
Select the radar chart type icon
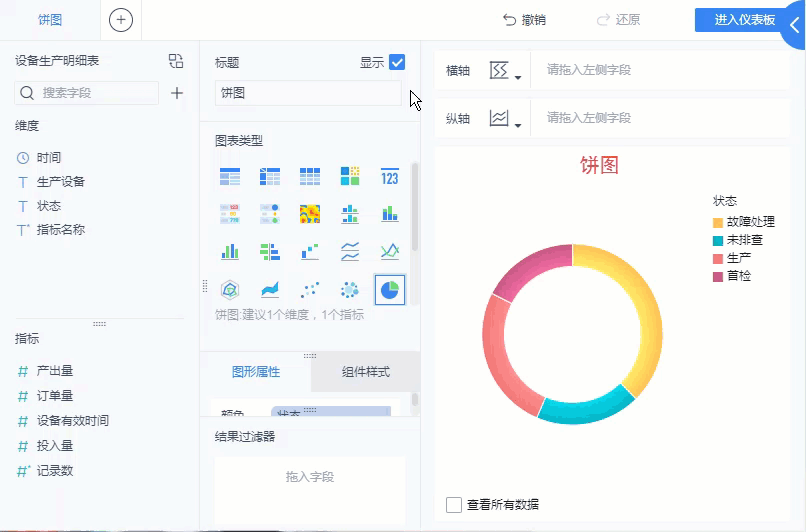(230, 290)
